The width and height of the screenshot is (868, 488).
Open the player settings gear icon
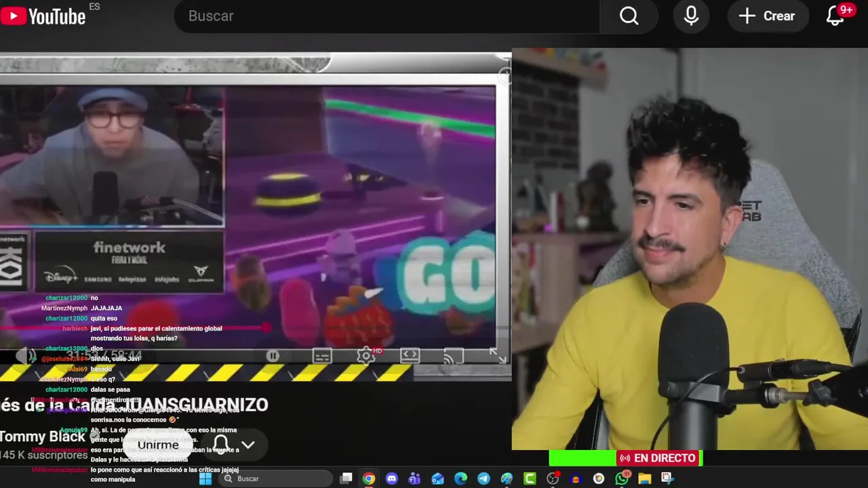(x=366, y=356)
